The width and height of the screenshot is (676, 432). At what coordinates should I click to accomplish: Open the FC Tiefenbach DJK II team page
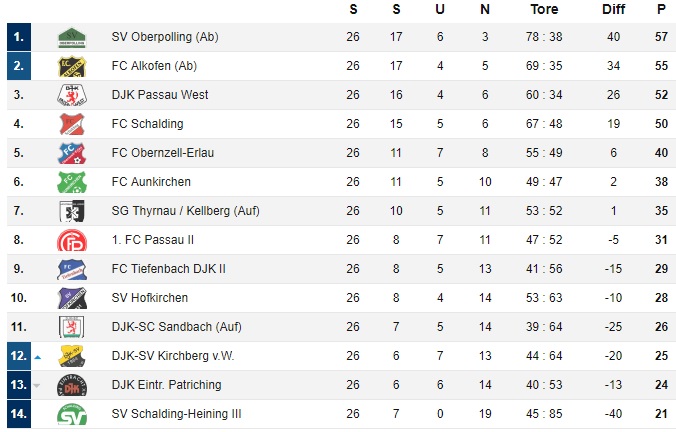[169, 269]
